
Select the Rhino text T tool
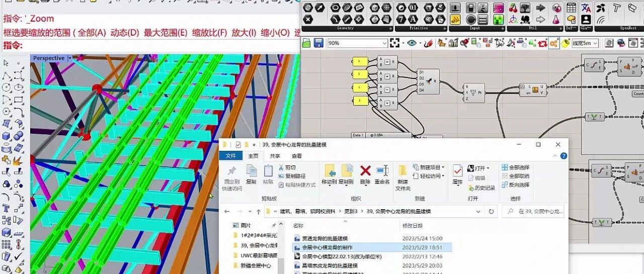click(x=6, y=208)
